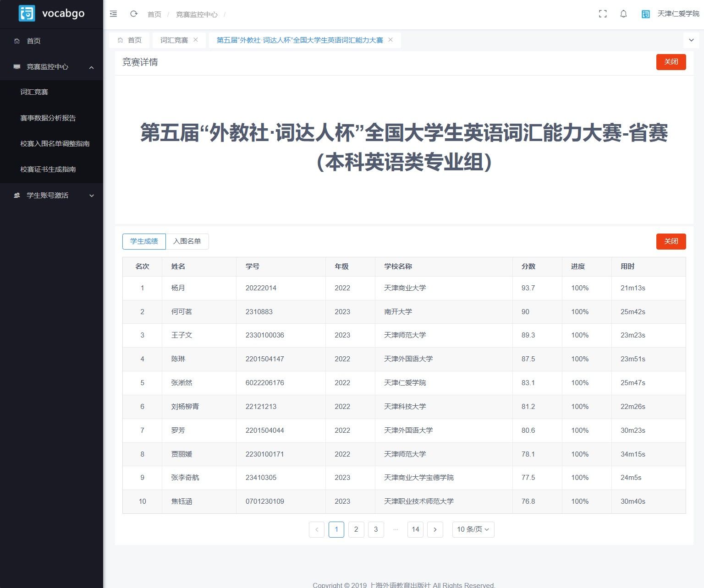Go to page 2 of results
704x588 pixels.
pyautogui.click(x=356, y=529)
